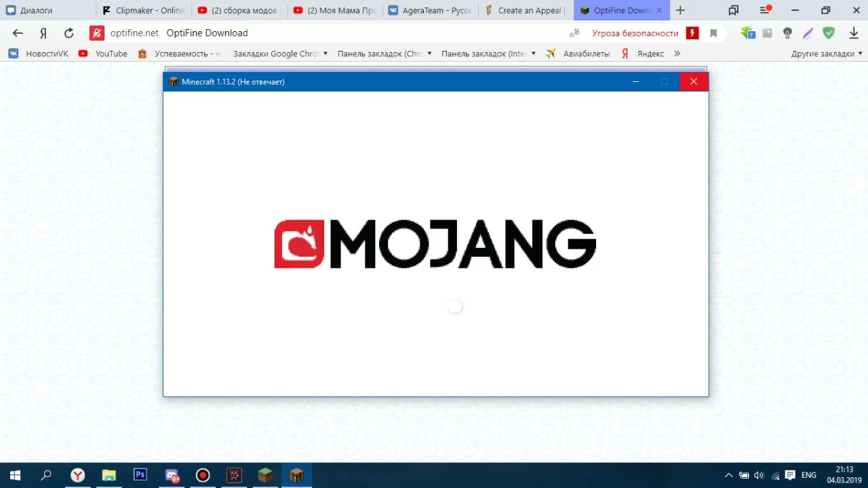868x488 pixels.
Task: Open the Minecraft grass block taskbar icon
Action: [265, 475]
